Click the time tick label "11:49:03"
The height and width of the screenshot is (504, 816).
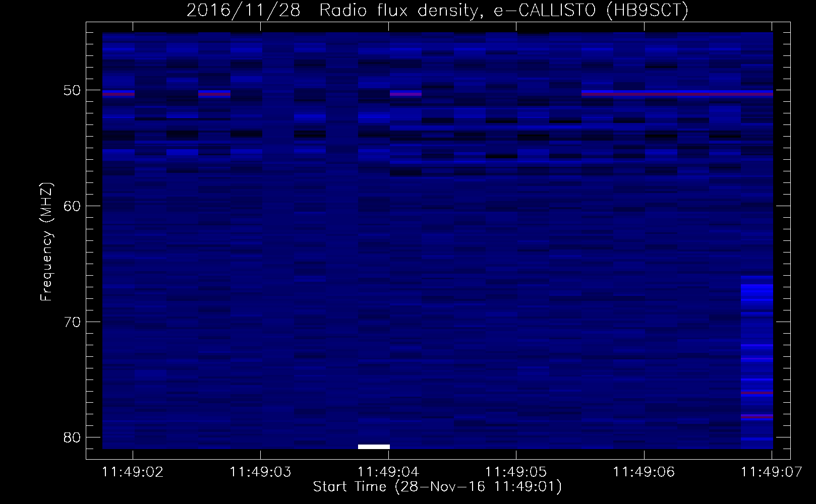(x=260, y=472)
